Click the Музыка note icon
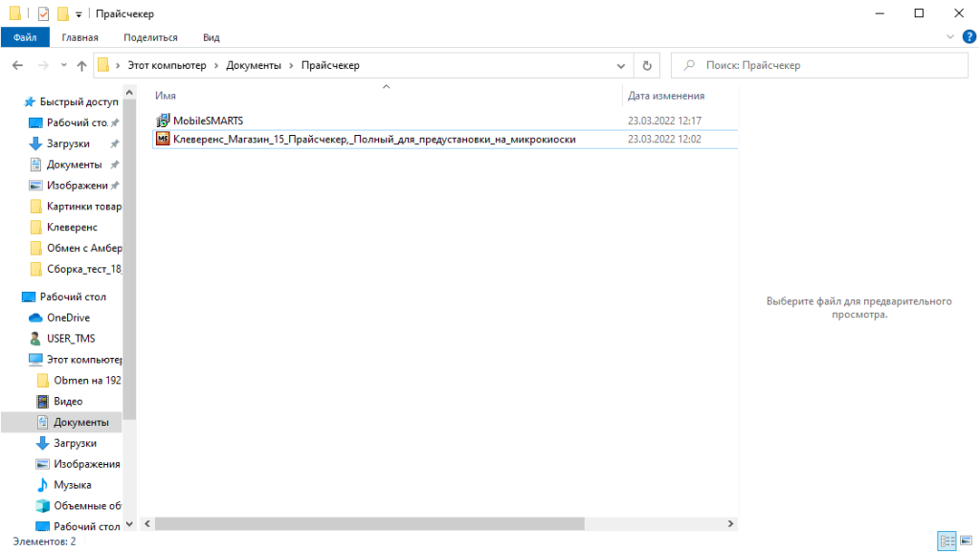The width and height of the screenshot is (980, 552). tap(42, 485)
